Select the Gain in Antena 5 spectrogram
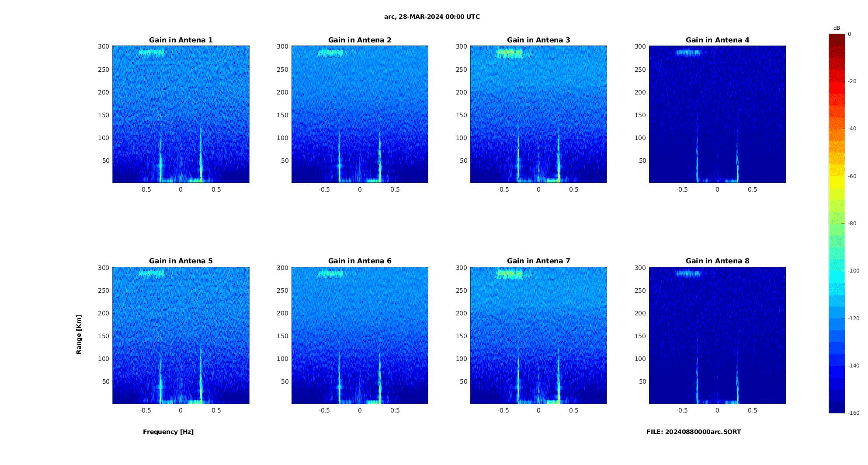The image size is (868, 465). 181,335
